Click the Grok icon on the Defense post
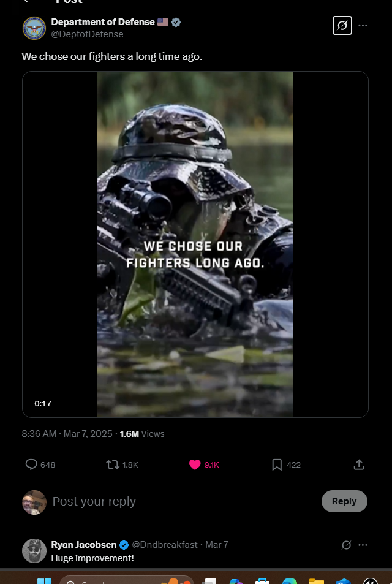This screenshot has height=584, width=392. pyautogui.click(x=342, y=25)
